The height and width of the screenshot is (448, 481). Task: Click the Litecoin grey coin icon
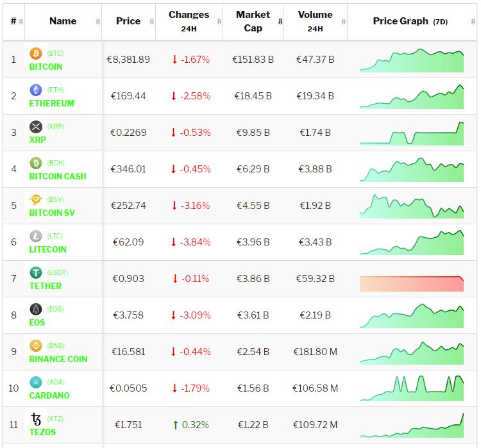pos(36,236)
